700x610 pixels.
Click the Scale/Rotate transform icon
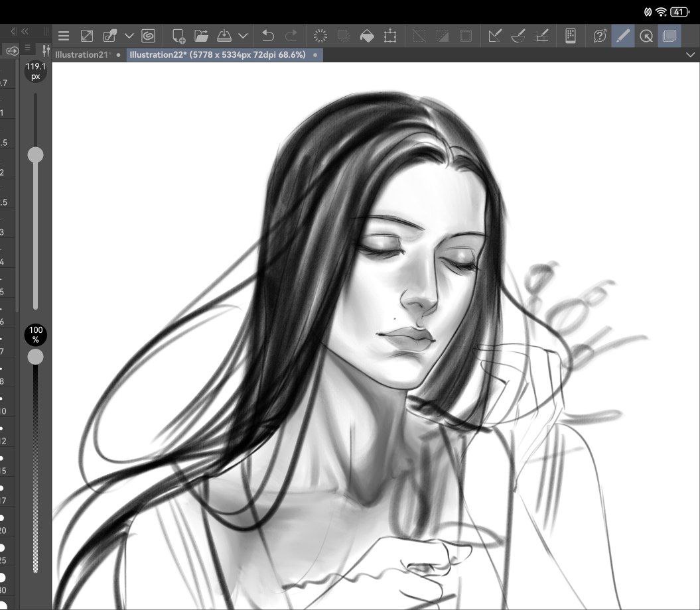(x=390, y=36)
